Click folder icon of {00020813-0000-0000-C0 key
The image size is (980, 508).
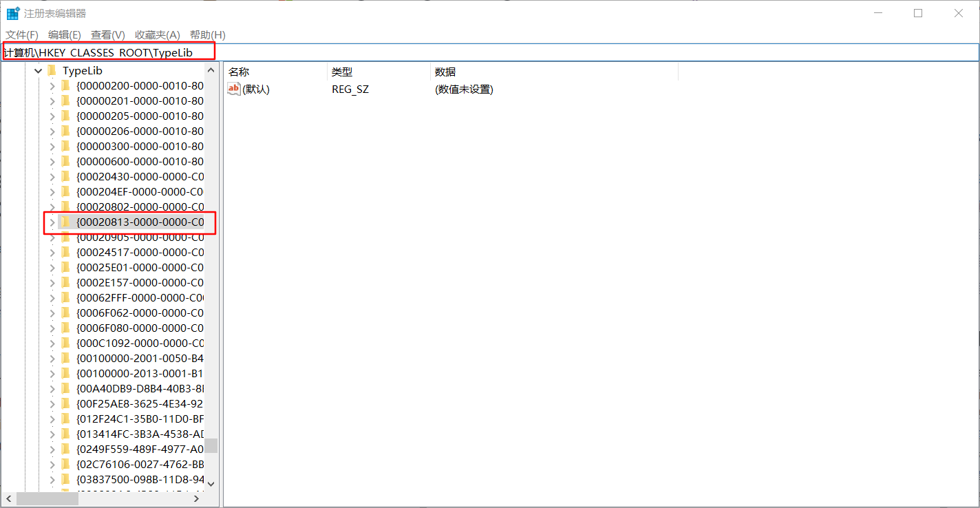[66, 222]
